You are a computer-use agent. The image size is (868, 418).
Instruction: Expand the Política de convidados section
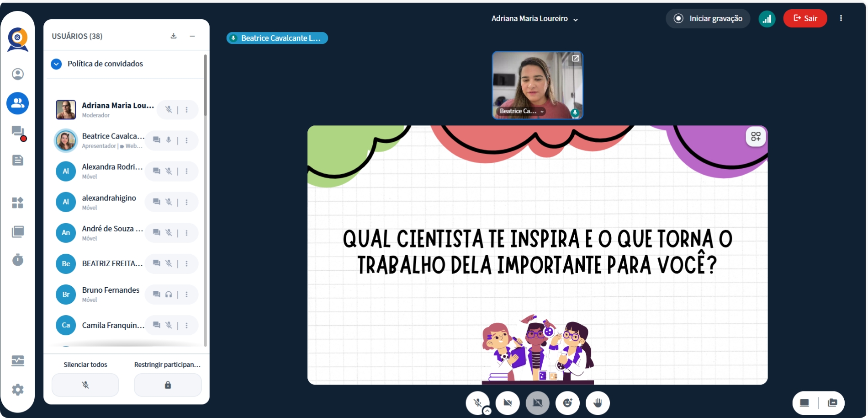56,64
